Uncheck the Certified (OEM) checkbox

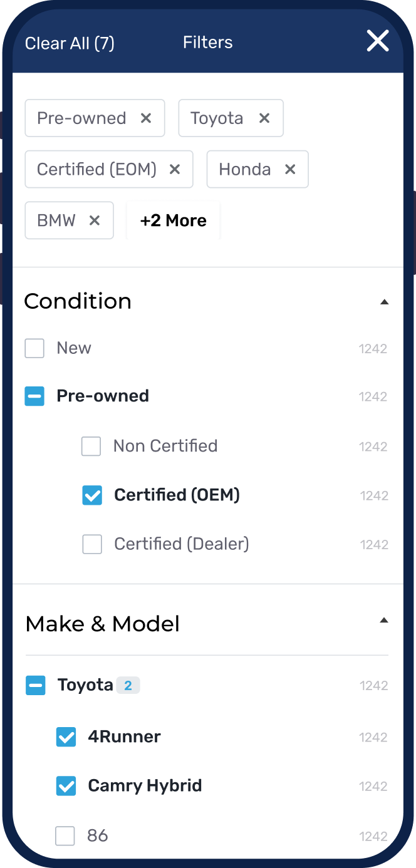pyautogui.click(x=92, y=495)
